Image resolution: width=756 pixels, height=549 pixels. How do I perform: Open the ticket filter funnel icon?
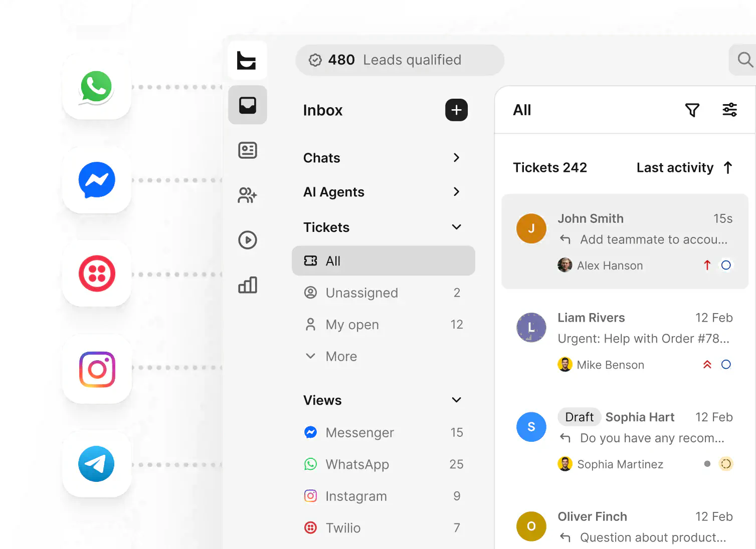[692, 110]
